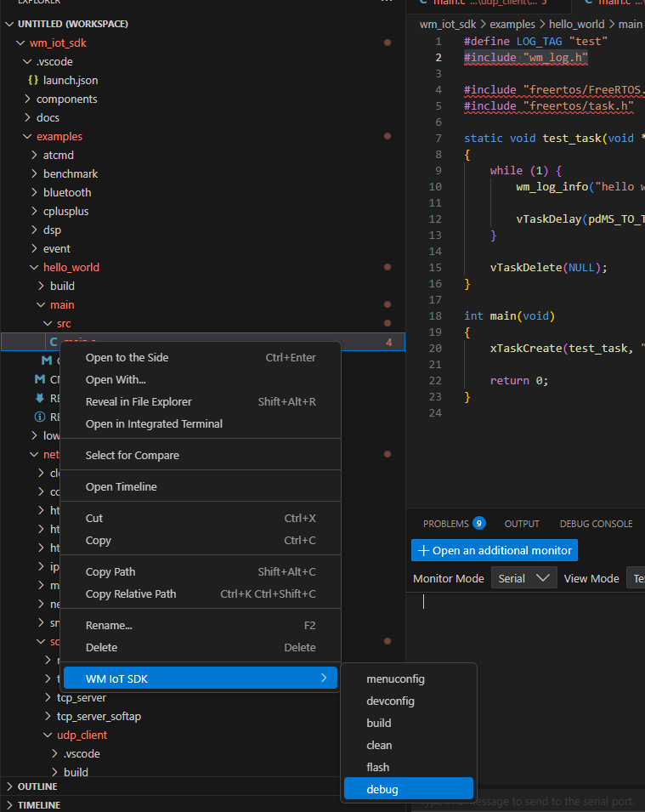Collapse the src folder
This screenshot has height=812, width=645.
tap(48, 323)
